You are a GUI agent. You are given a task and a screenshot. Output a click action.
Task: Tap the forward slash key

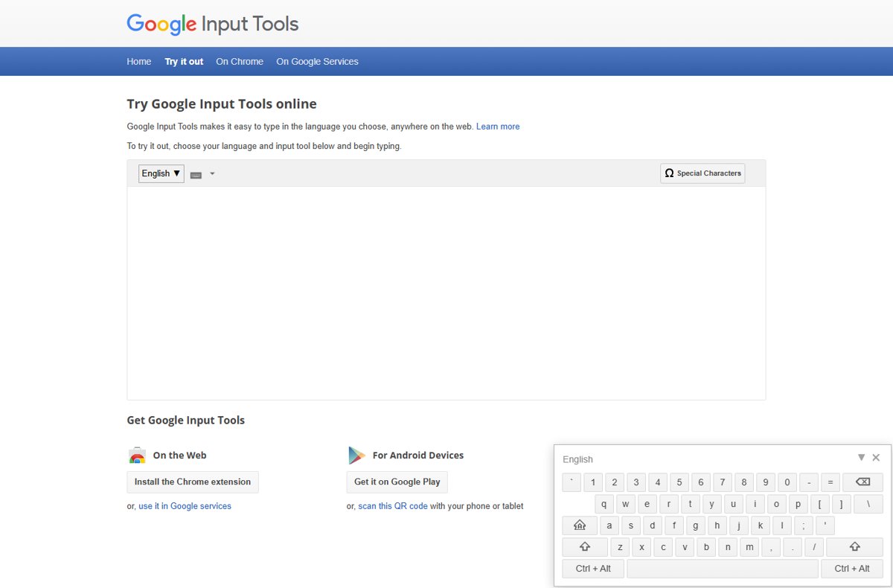[814, 547]
